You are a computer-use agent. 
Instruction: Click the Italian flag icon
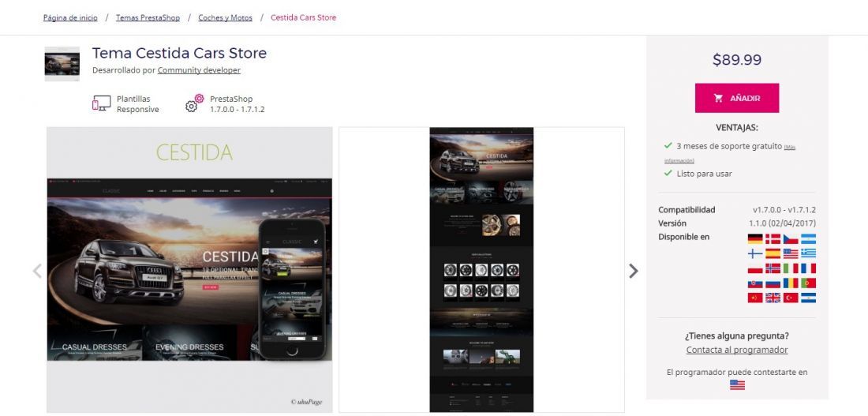[x=791, y=268]
